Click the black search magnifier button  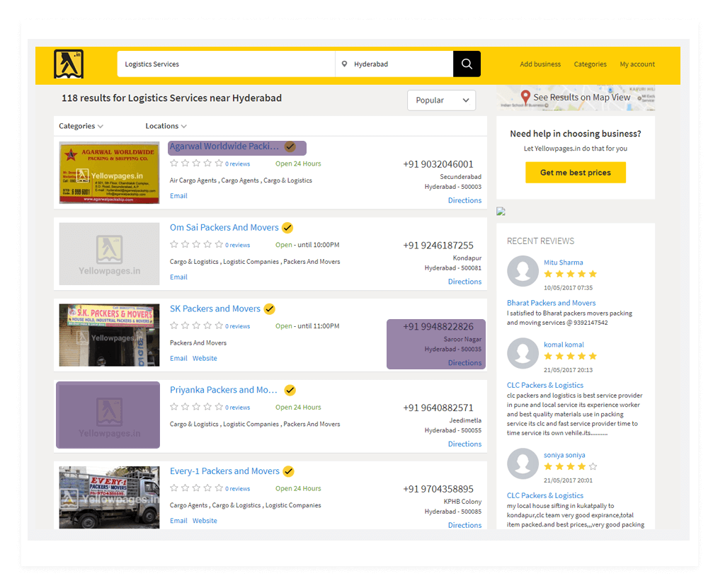[467, 64]
